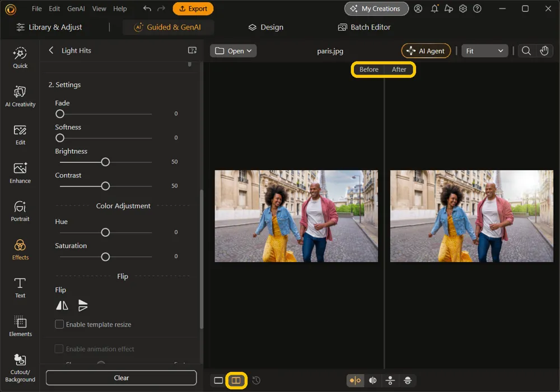Switch to the Design tab
This screenshot has height=392, width=560.
(x=265, y=27)
